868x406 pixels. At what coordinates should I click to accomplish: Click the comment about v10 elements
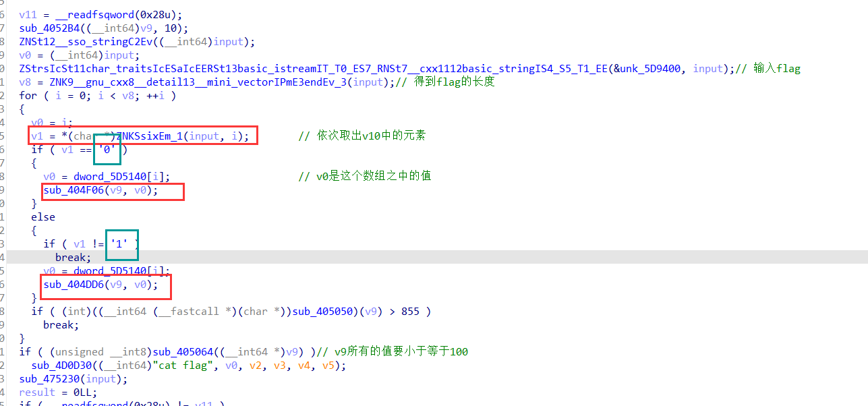362,135
